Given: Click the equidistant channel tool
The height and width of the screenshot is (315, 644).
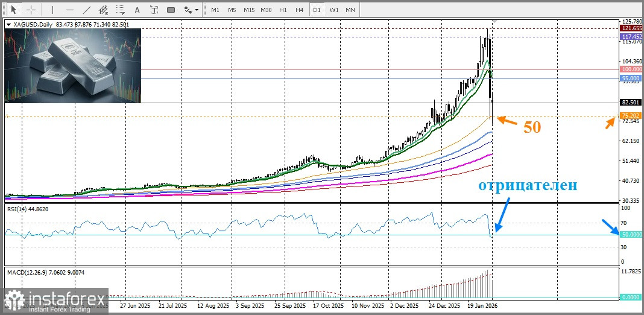Looking at the screenshot, I should 104,10.
